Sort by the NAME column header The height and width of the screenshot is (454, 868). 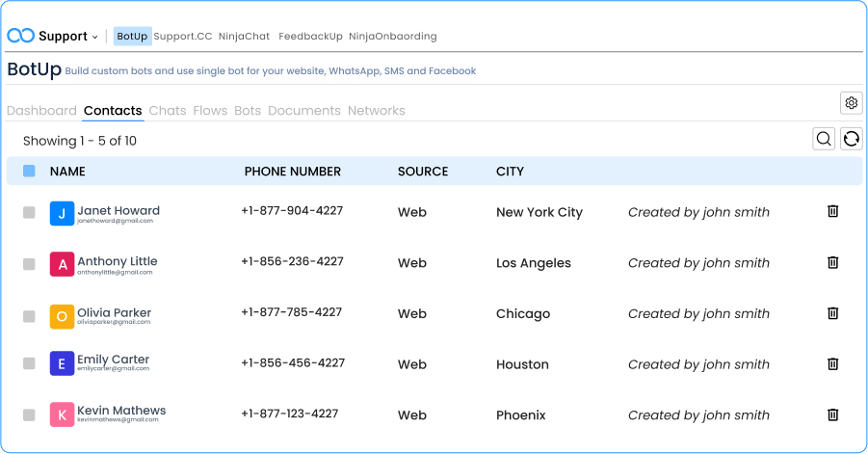(67, 172)
